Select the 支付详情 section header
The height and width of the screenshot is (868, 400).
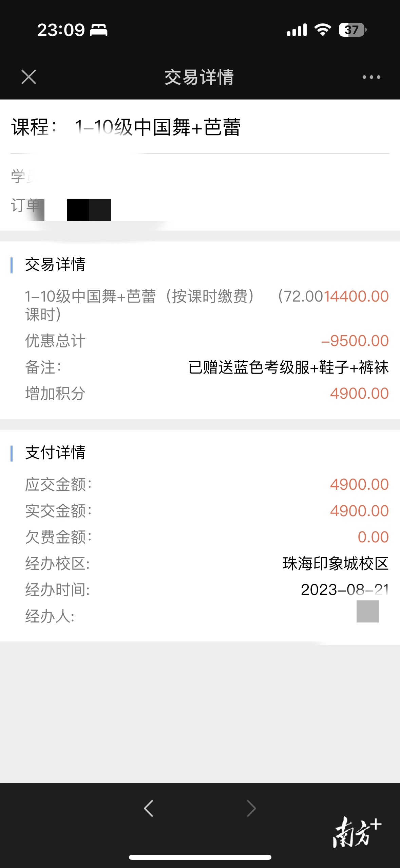(55, 452)
